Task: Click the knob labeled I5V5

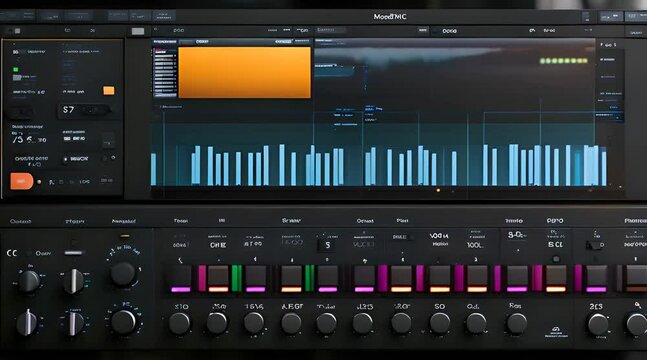Action: 254,323
